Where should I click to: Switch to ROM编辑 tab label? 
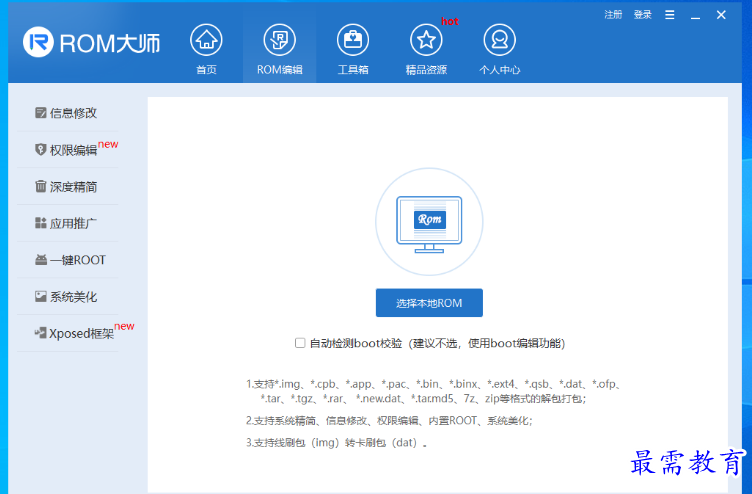(280, 70)
